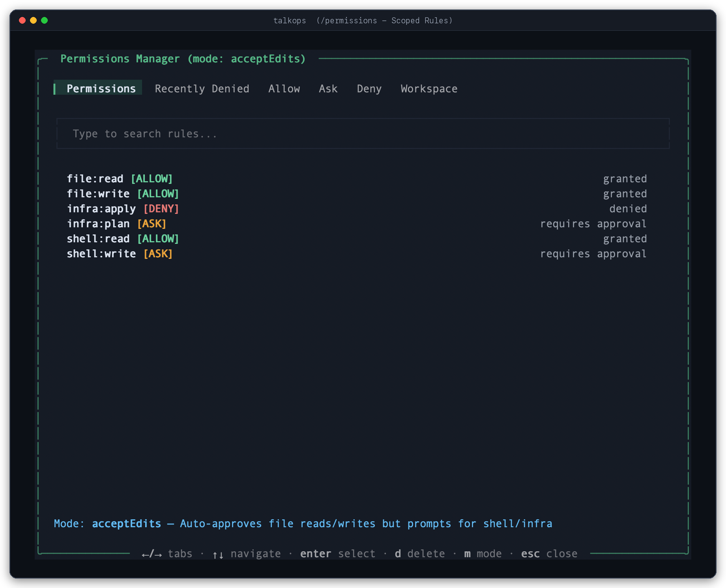
Task: Click the acceptEdits mode description line
Action: click(x=303, y=524)
